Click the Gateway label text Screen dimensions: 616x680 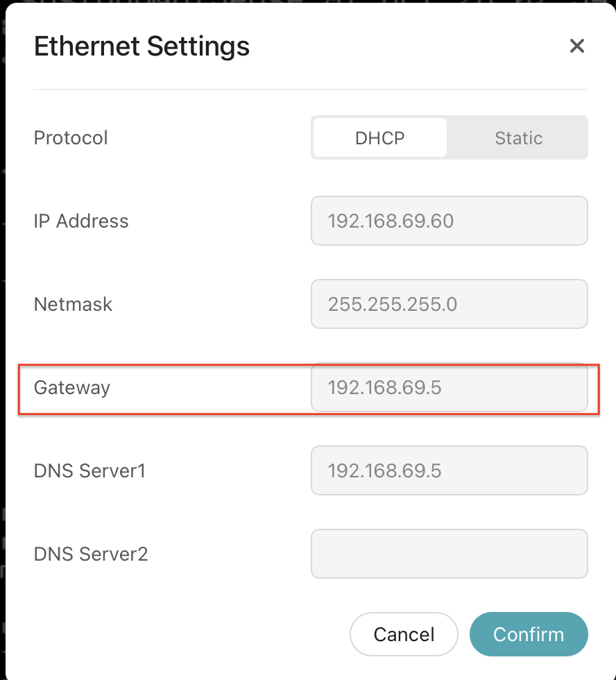point(72,388)
